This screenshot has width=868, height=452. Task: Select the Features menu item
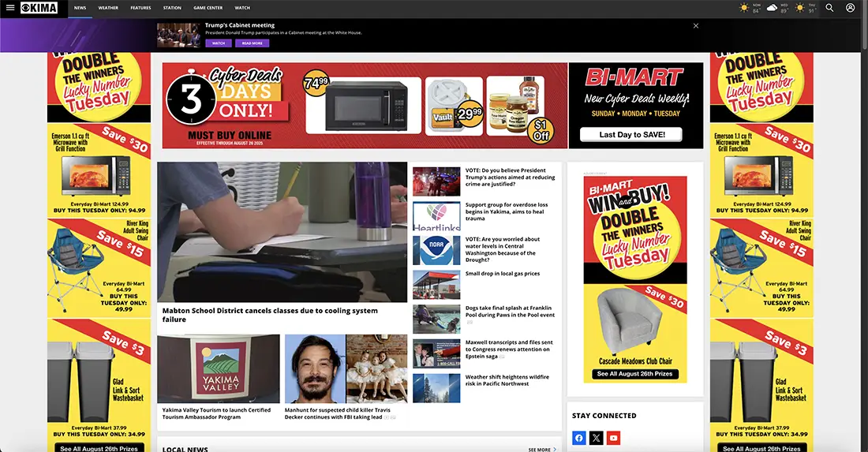tap(140, 8)
